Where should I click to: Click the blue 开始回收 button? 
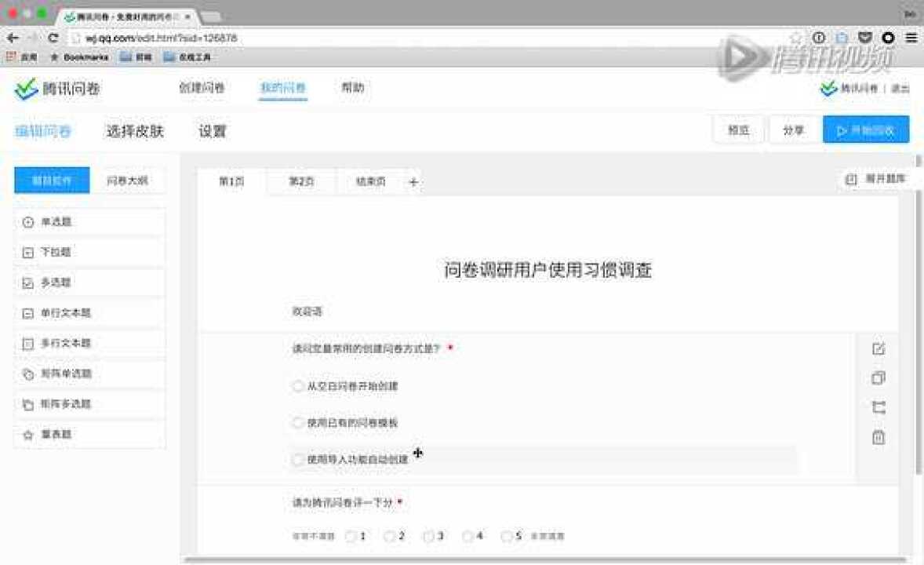[865, 130]
